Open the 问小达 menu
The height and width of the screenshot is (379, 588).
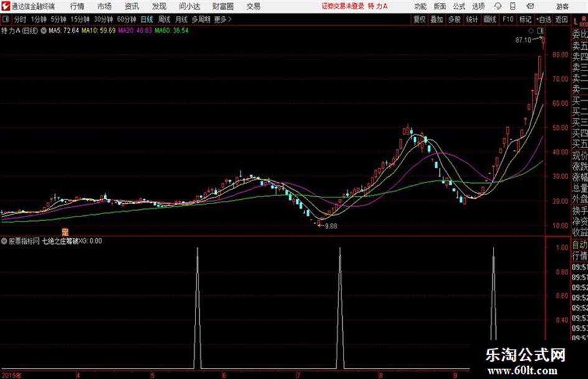click(190, 6)
